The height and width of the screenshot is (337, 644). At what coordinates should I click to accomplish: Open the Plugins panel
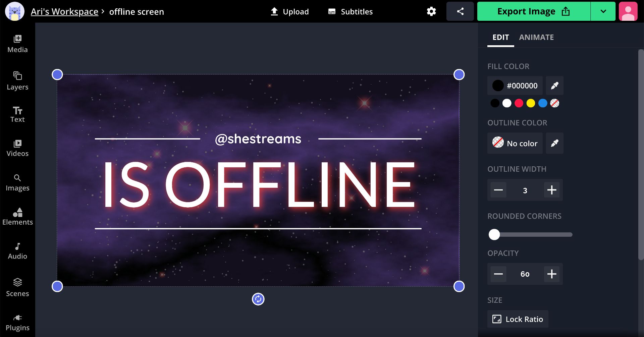(x=17, y=323)
